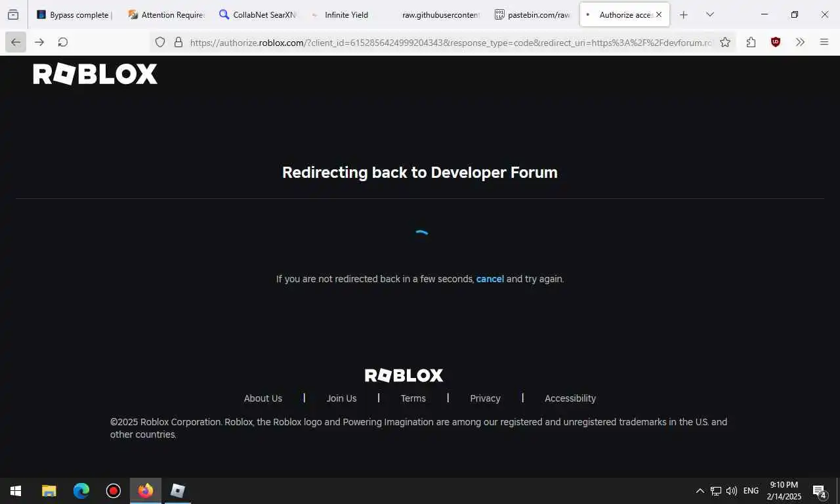This screenshot has width=840, height=504.
Task: Switch to the Bypass complete tab
Action: tap(74, 14)
